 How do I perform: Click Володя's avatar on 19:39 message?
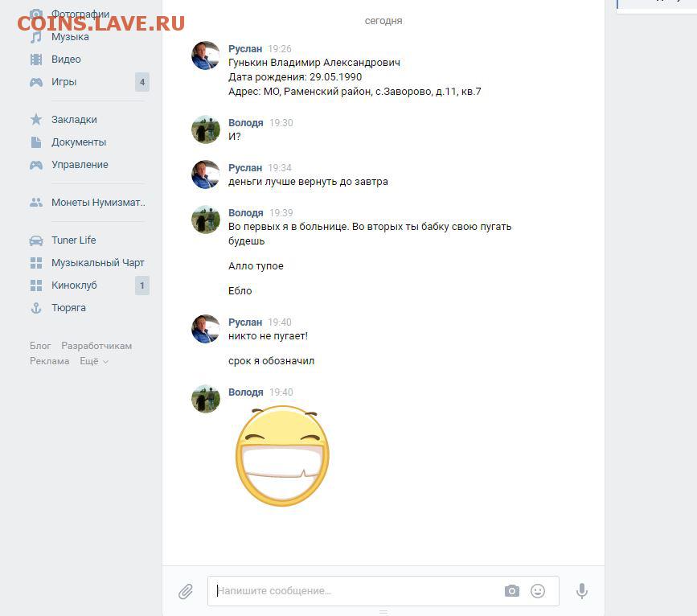(205, 220)
